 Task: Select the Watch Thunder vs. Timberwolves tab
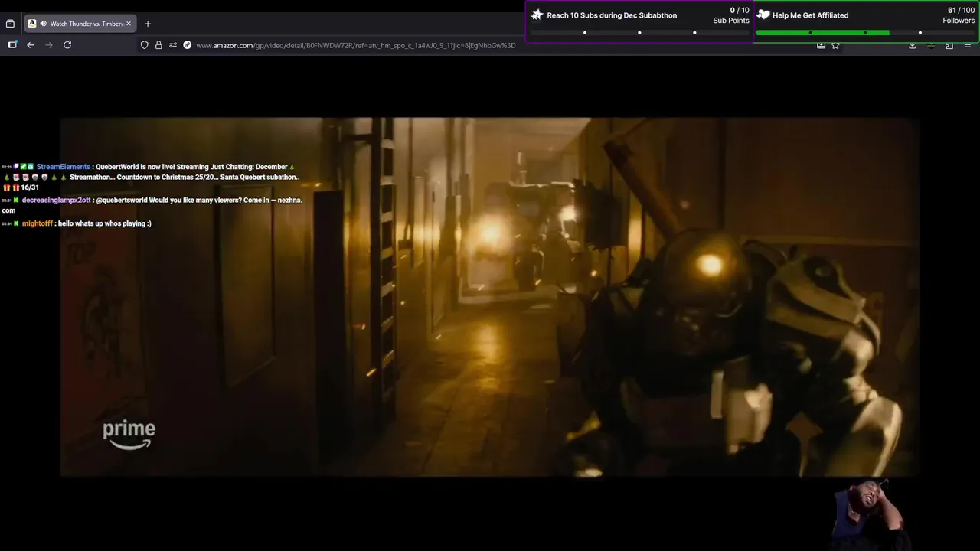point(80,24)
